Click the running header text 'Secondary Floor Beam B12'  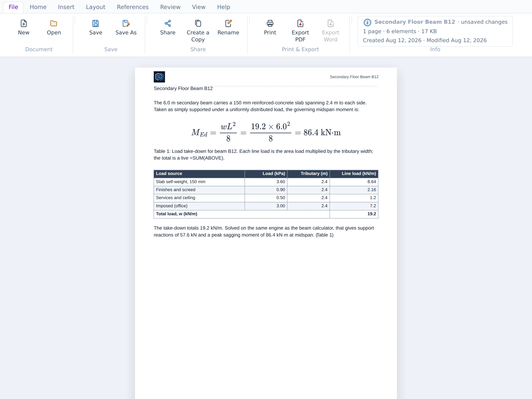tap(354, 77)
